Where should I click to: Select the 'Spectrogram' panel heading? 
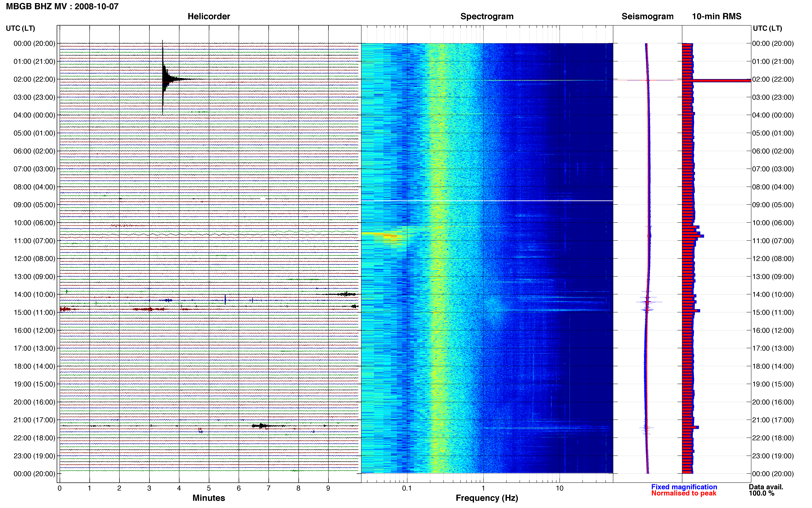click(x=487, y=16)
